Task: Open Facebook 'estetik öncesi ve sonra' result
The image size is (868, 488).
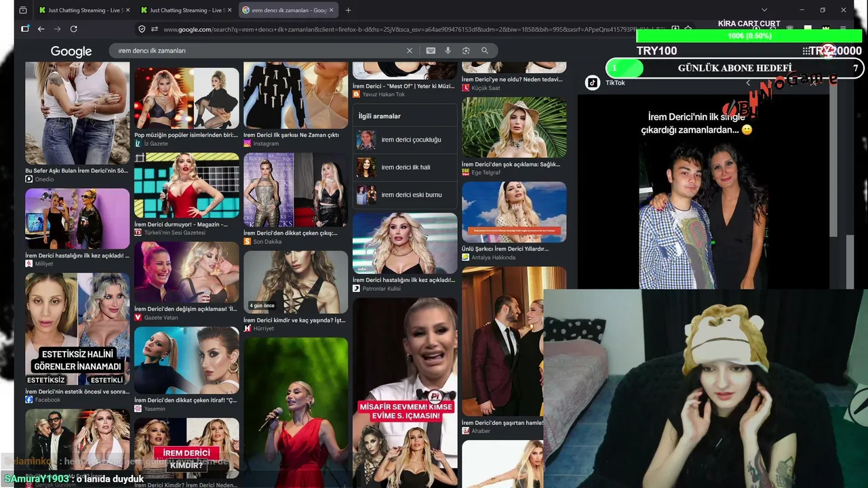Action: pos(77,392)
